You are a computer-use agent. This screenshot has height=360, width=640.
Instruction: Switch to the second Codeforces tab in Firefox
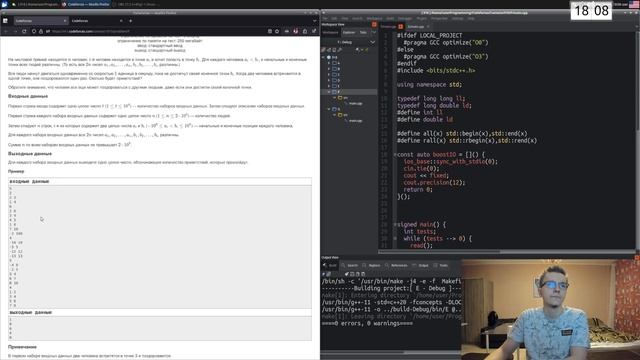(96, 20)
